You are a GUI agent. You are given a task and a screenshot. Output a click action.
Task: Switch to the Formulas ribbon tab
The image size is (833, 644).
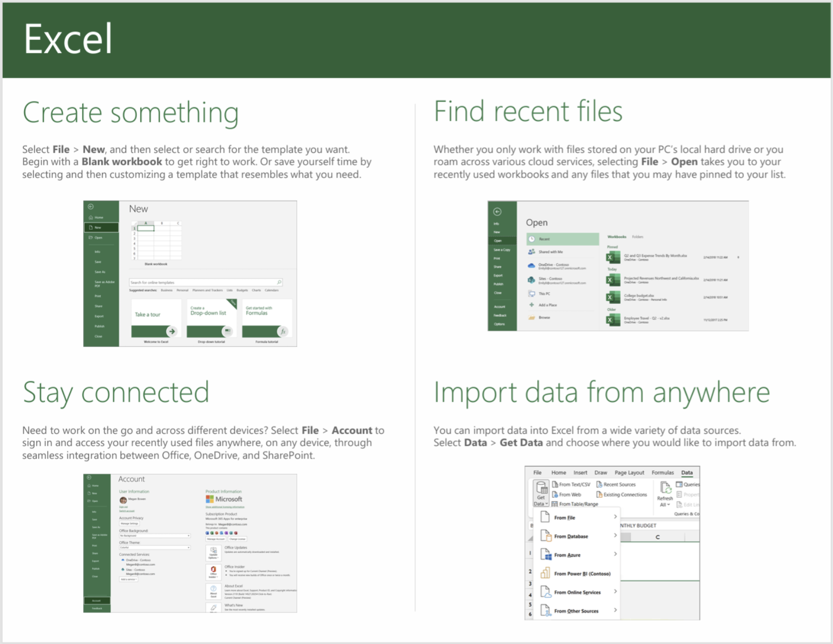tap(662, 473)
